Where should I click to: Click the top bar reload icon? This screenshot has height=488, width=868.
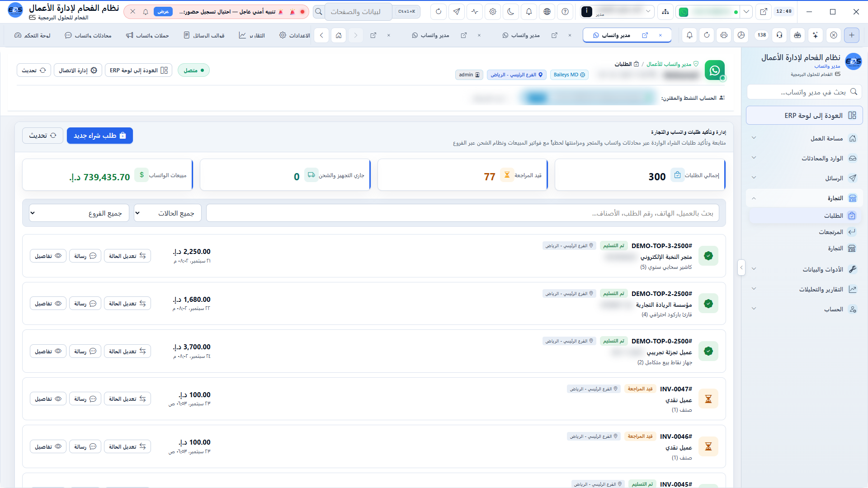click(439, 12)
